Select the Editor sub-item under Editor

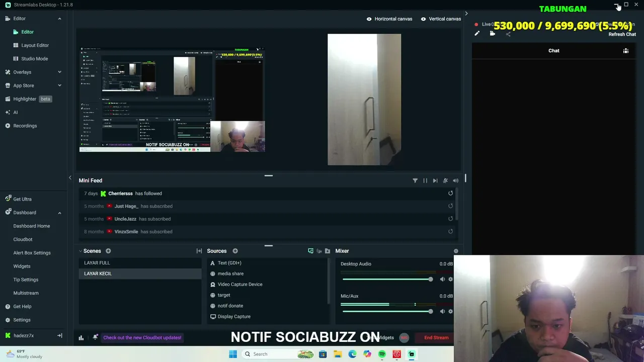point(27,32)
